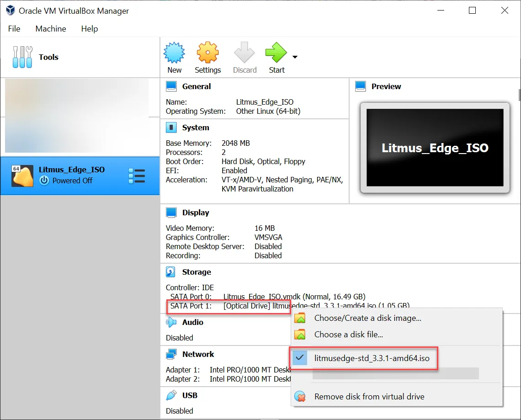
Task: Click the Audio section speaker icon
Action: pos(171,322)
